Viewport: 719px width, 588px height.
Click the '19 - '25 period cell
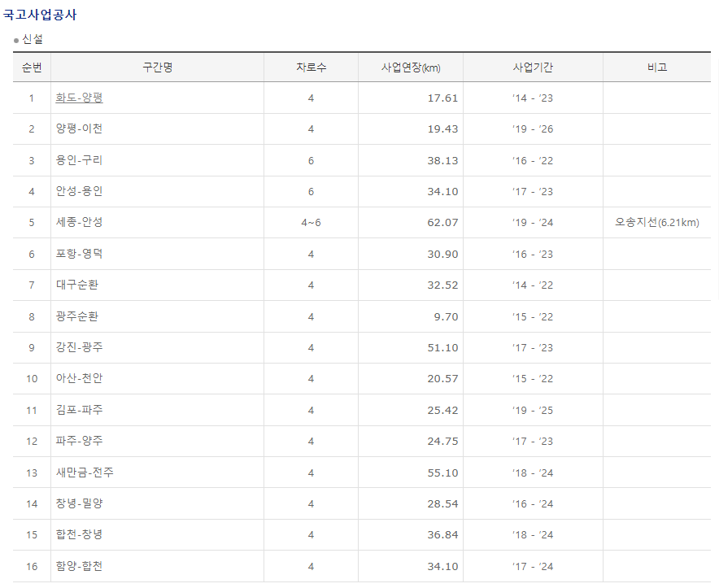pyautogui.click(x=533, y=410)
